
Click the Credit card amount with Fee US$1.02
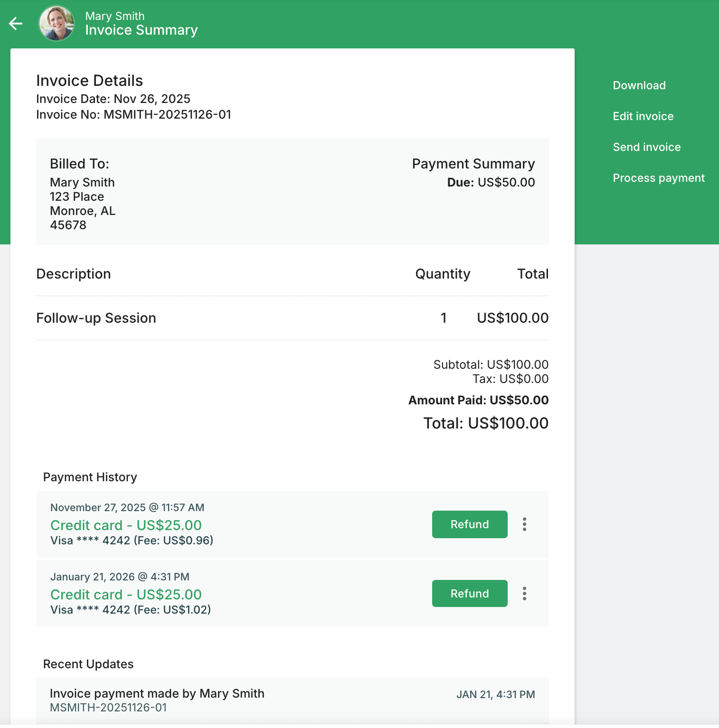click(x=126, y=595)
